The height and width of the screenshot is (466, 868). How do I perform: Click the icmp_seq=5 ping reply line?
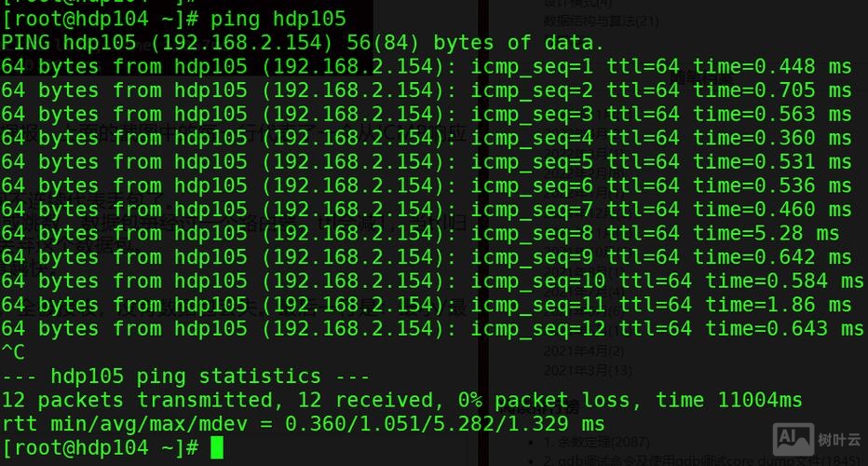pos(426,161)
